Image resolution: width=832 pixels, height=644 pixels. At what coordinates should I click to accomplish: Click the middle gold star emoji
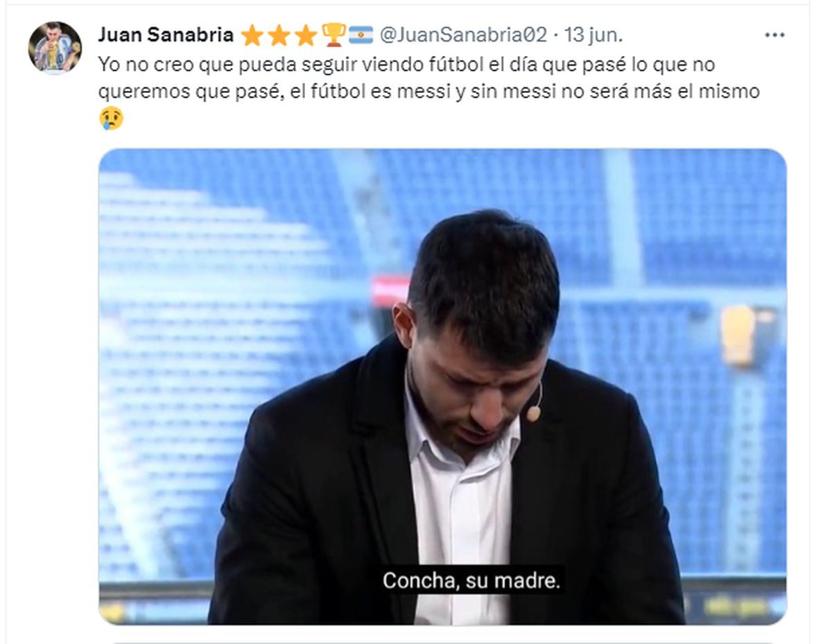tap(279, 35)
